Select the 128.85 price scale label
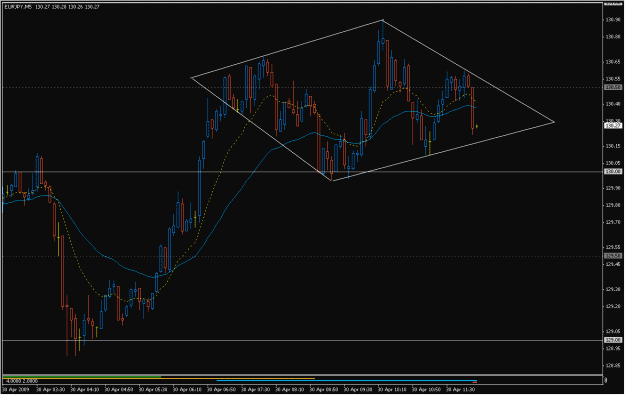The width and height of the screenshot is (625, 395). click(x=613, y=365)
